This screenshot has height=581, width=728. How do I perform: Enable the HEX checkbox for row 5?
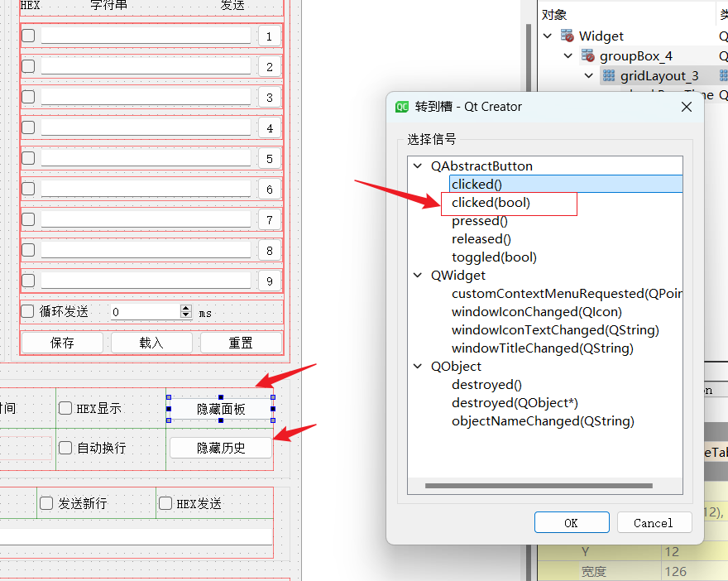click(x=28, y=158)
